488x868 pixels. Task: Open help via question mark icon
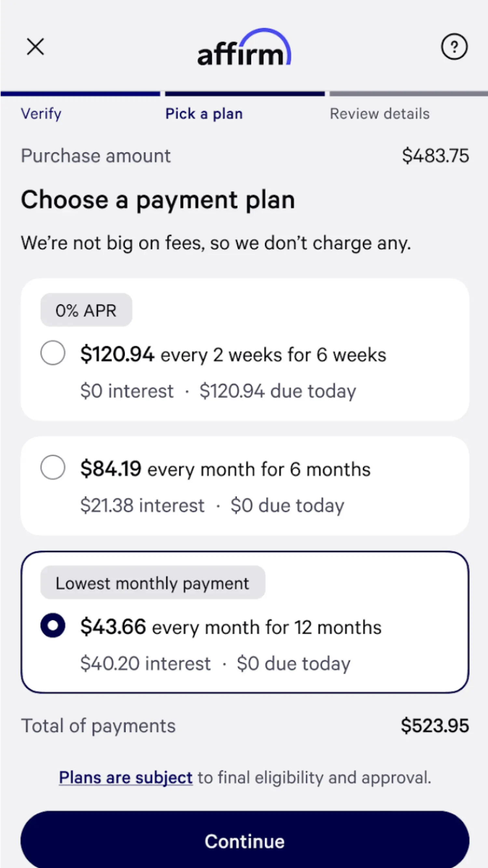tap(454, 47)
